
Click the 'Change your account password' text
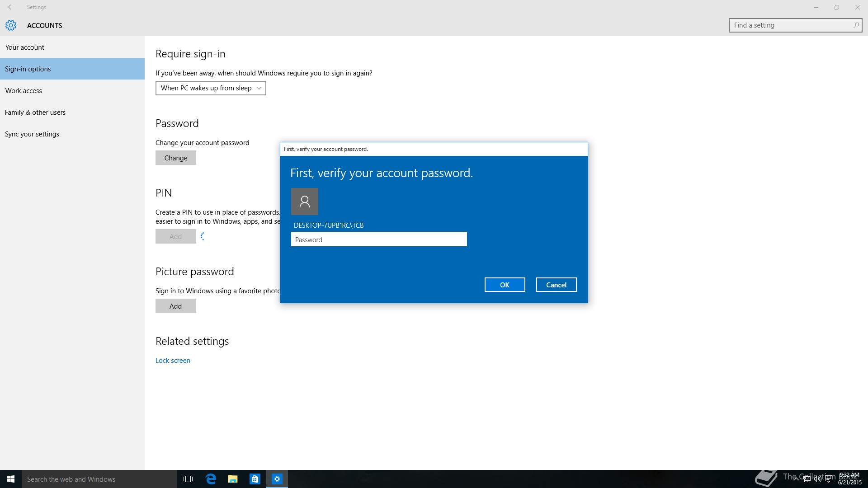point(203,143)
